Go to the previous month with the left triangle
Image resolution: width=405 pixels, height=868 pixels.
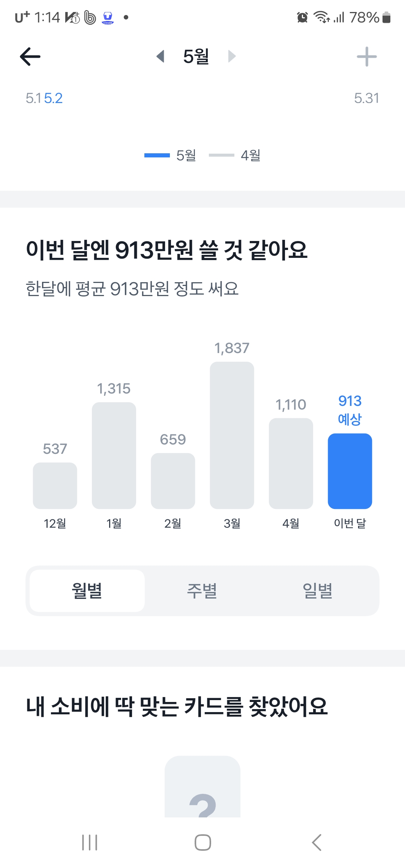click(160, 57)
